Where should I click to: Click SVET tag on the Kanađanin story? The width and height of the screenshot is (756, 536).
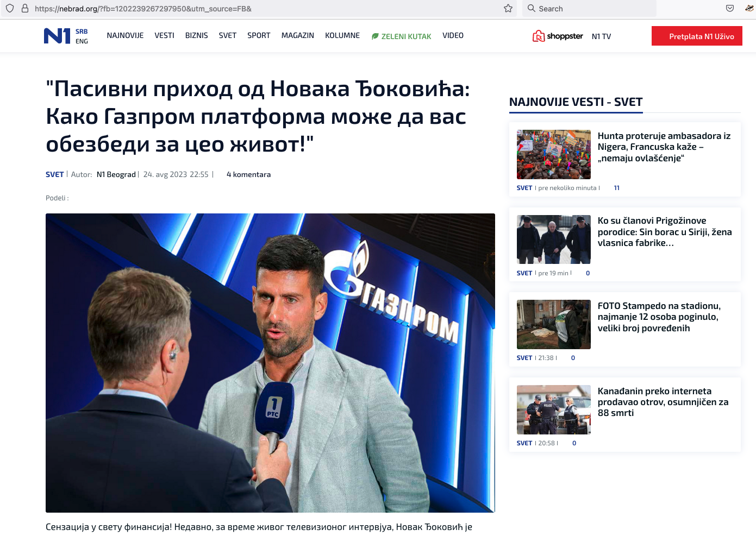pos(524,443)
